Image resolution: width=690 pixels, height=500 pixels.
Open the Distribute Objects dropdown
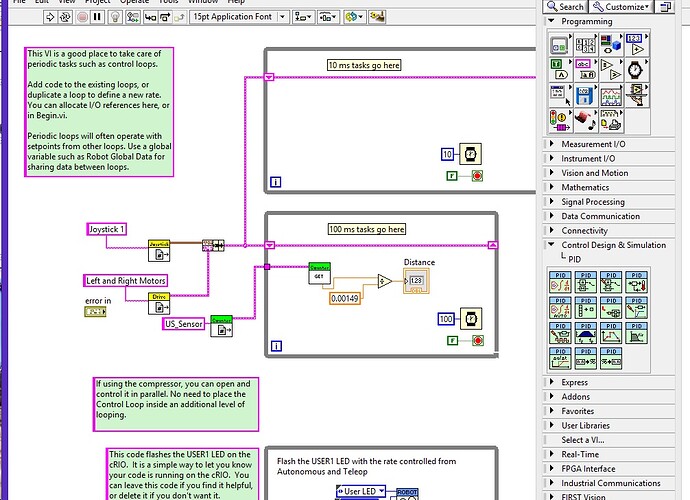tap(328, 17)
